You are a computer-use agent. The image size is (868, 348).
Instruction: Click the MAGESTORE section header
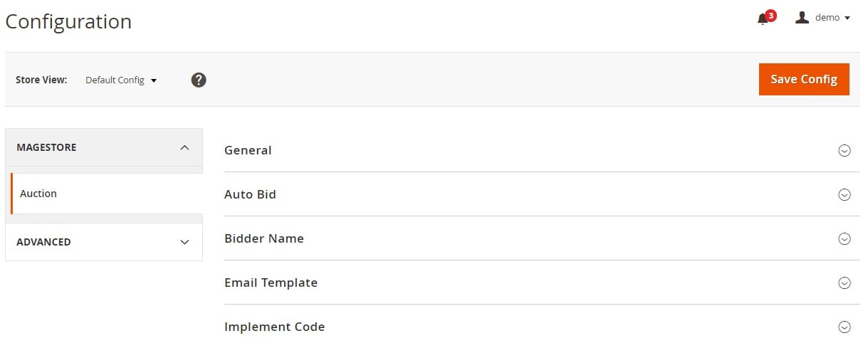[x=104, y=147]
